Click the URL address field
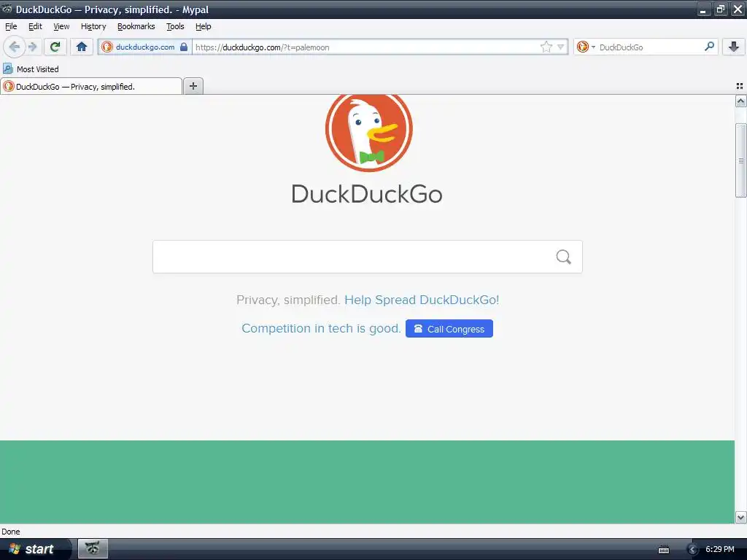Viewport: 747px width, 560px height. pos(366,47)
